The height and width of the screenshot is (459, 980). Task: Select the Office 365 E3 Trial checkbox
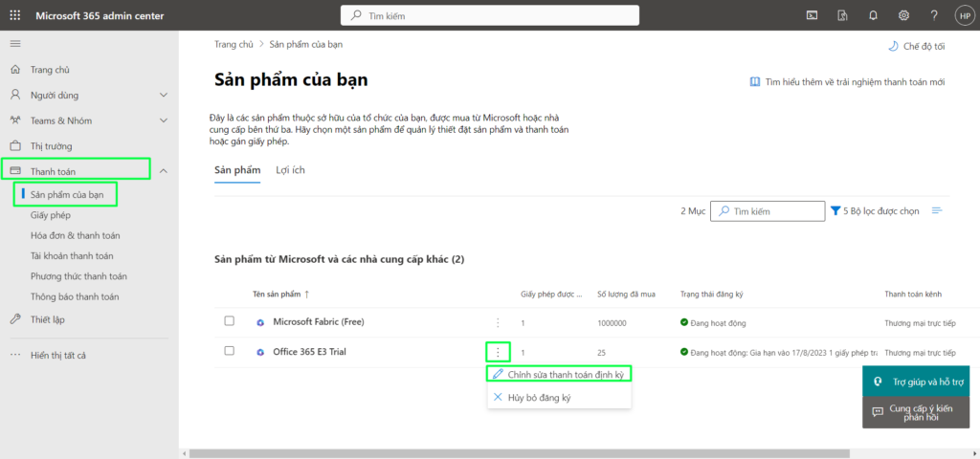230,351
